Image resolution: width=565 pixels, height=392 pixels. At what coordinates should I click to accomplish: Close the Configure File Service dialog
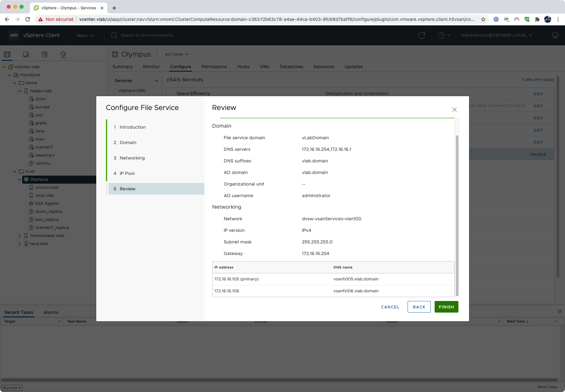[454, 110]
